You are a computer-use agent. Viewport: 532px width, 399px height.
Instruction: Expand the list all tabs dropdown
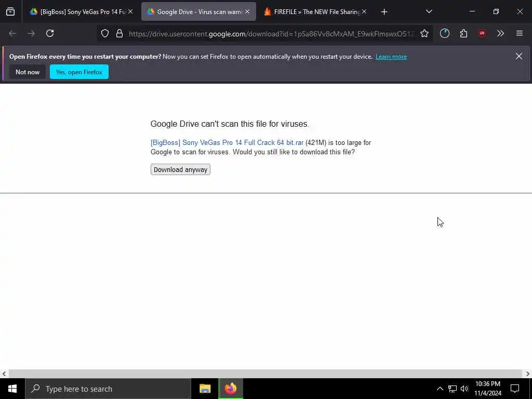[429, 12]
